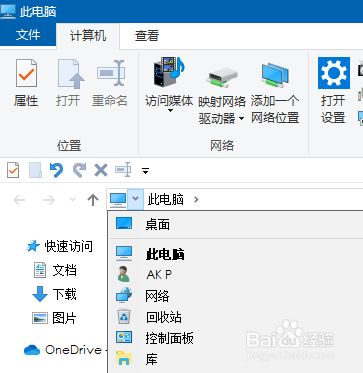Select AK P user folder in dropdown
This screenshot has height=373, width=363.
[235, 275]
